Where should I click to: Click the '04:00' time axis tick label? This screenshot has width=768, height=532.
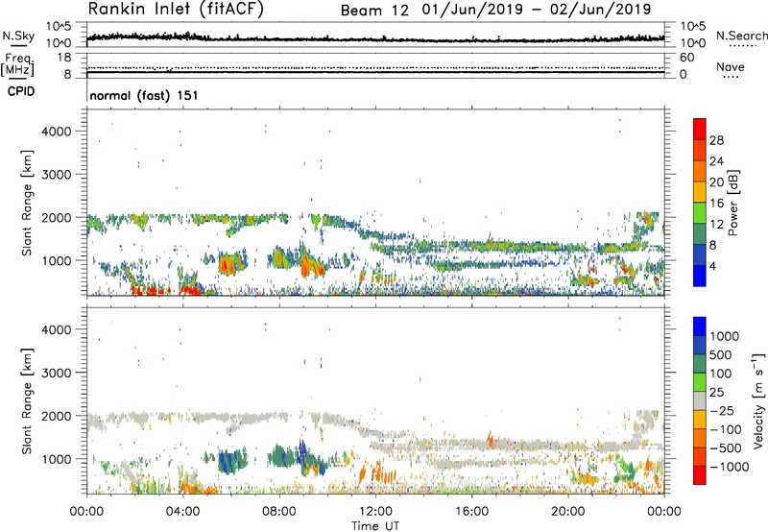tap(183, 512)
